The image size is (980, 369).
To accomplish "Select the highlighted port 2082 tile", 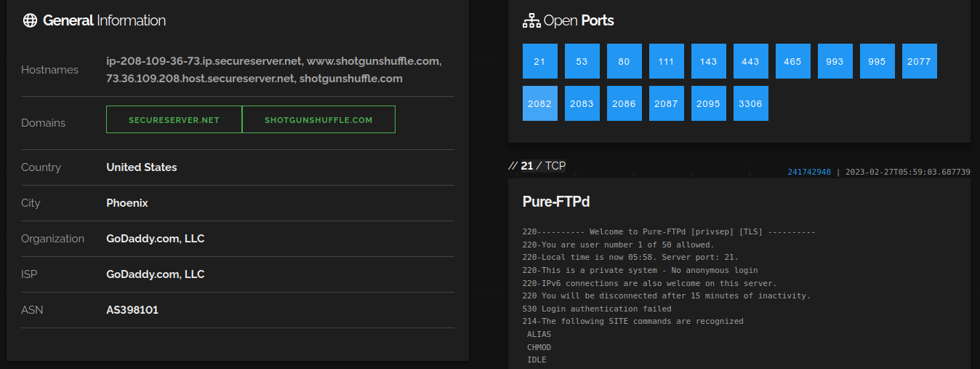I will [539, 103].
